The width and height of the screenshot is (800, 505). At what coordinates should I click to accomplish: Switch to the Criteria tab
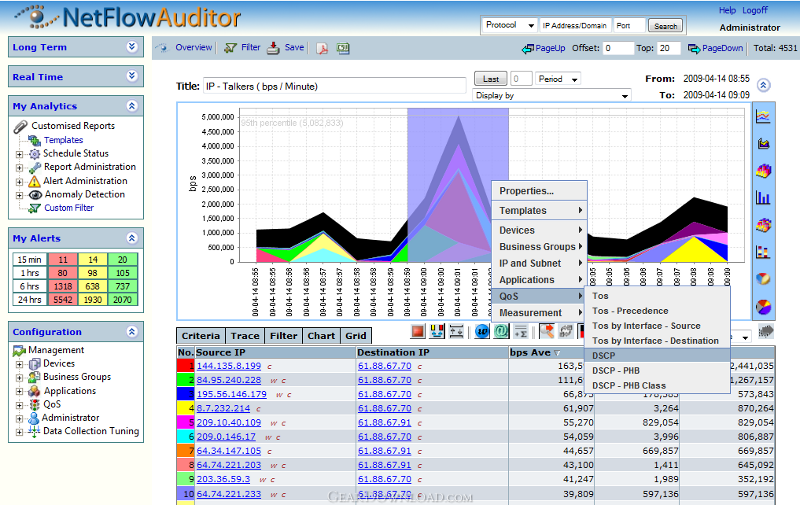point(201,336)
